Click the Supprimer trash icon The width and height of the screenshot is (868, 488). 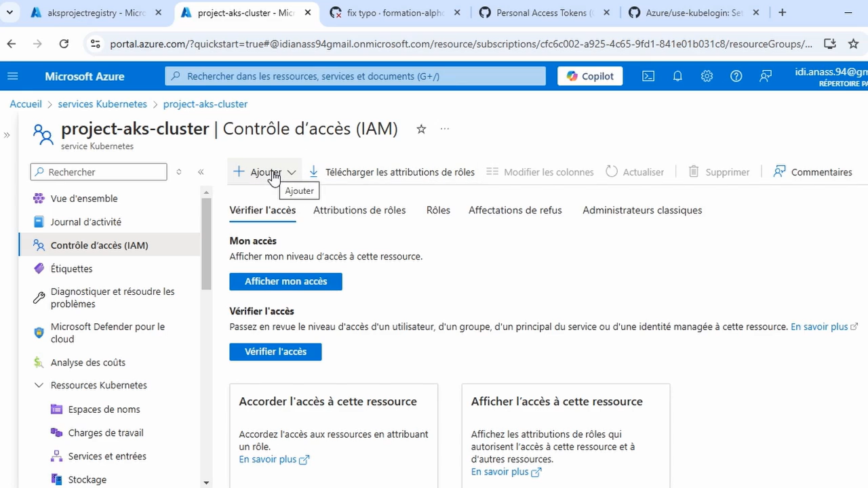[x=693, y=171]
